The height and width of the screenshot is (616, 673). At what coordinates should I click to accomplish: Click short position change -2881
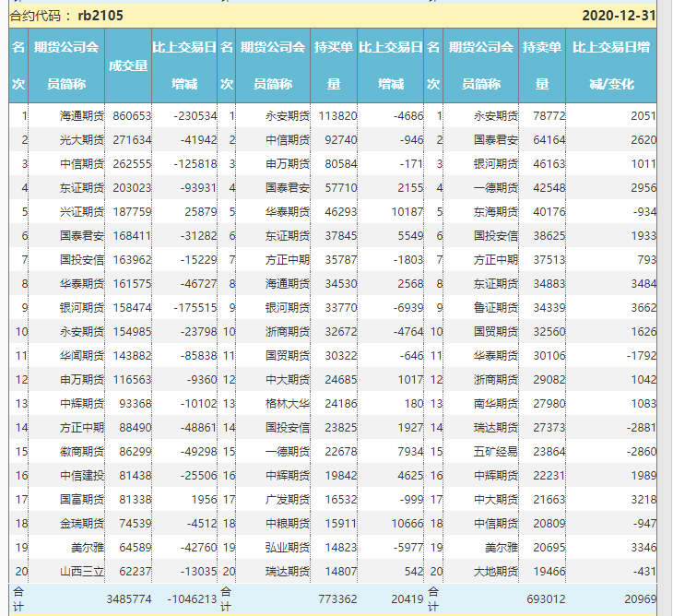pyautogui.click(x=642, y=428)
